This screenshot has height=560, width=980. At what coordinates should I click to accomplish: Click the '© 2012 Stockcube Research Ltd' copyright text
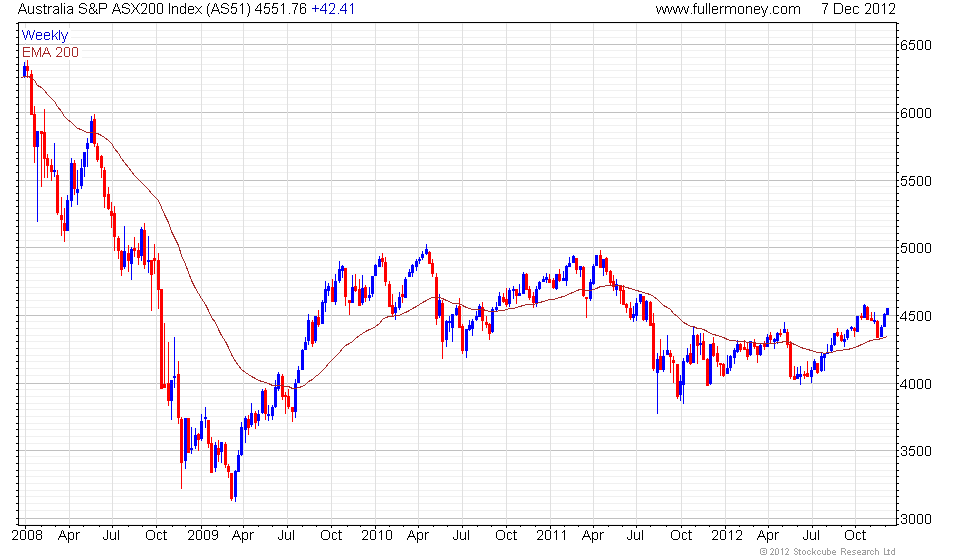(828, 552)
